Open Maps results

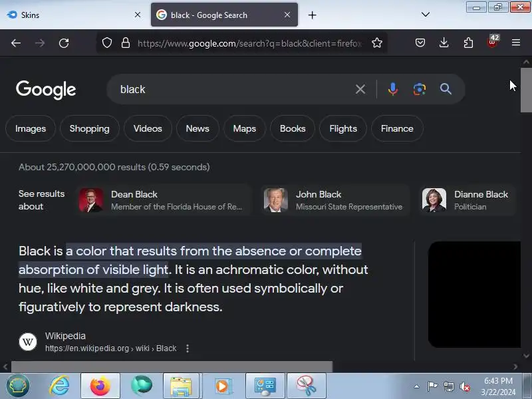coord(245,128)
